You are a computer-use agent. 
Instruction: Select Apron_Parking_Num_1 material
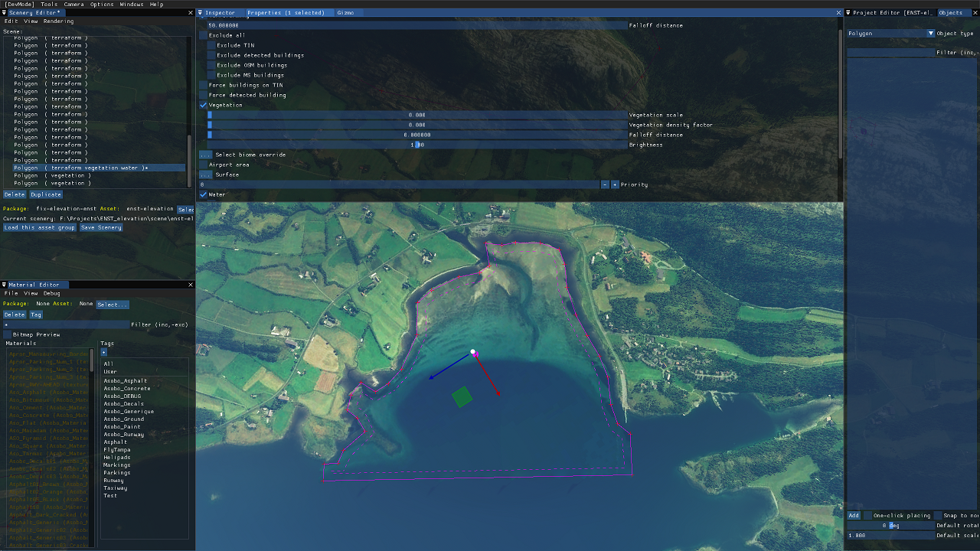tap(48, 362)
